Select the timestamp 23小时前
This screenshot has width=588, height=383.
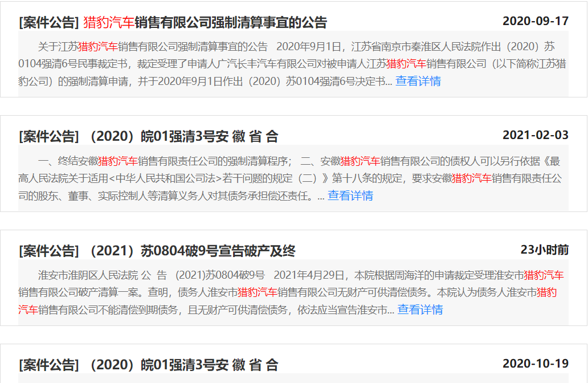point(545,250)
